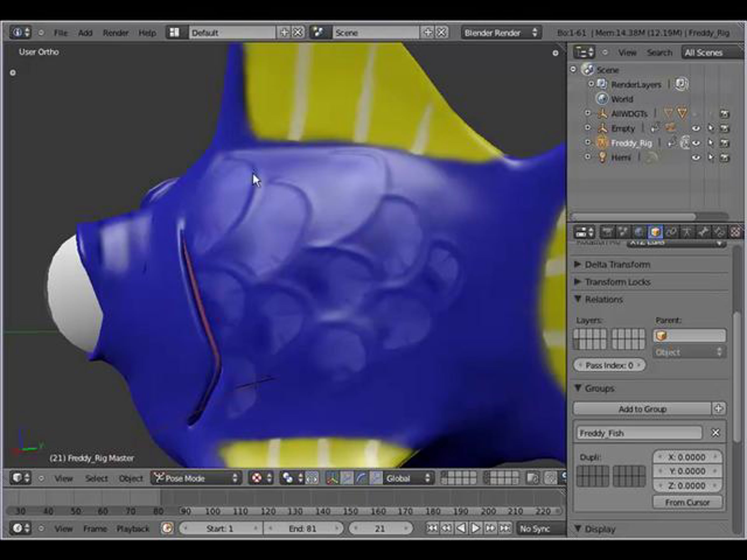Toggle visibility eye of Freddy_Rig
The height and width of the screenshot is (560, 747).
coord(696,143)
